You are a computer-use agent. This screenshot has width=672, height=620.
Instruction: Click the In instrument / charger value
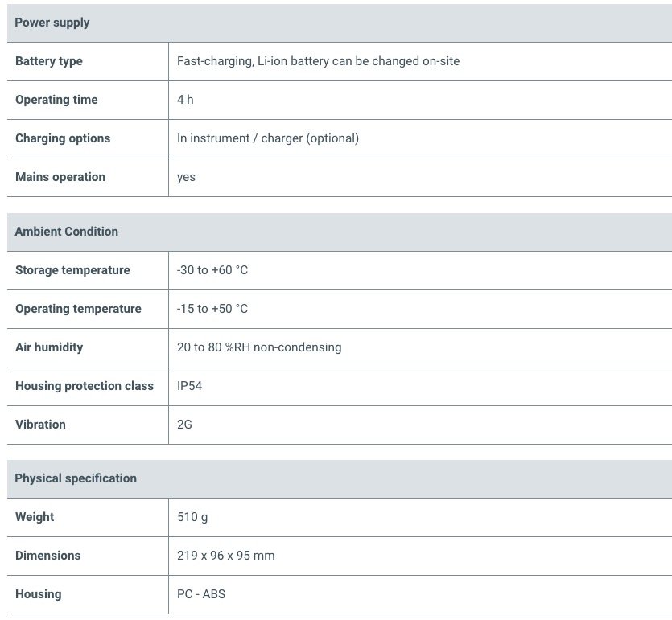click(268, 138)
